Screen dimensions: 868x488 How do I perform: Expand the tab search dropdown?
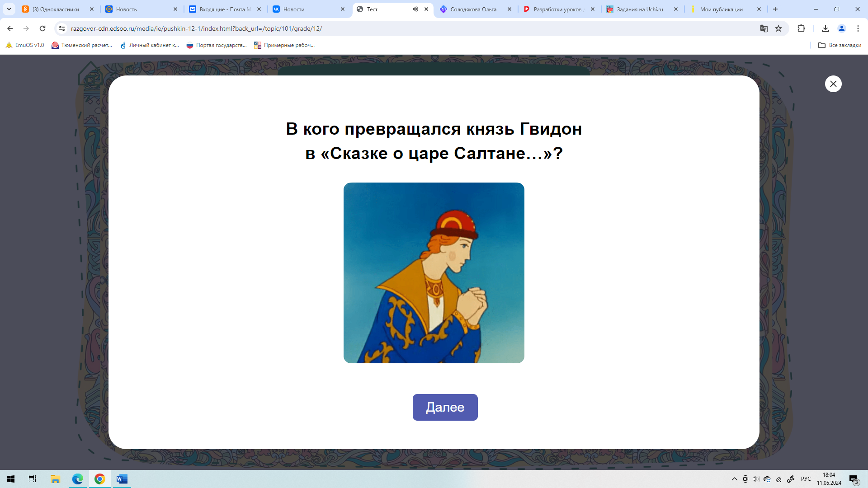click(x=9, y=9)
